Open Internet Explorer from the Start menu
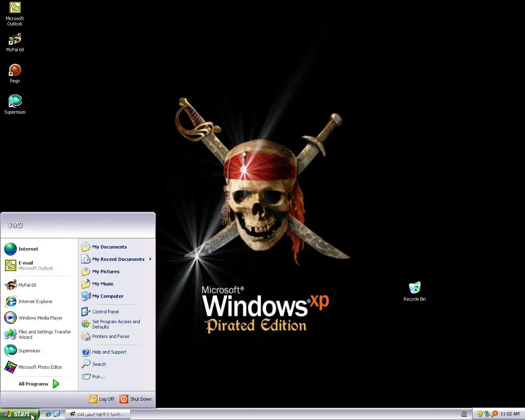 (39, 301)
